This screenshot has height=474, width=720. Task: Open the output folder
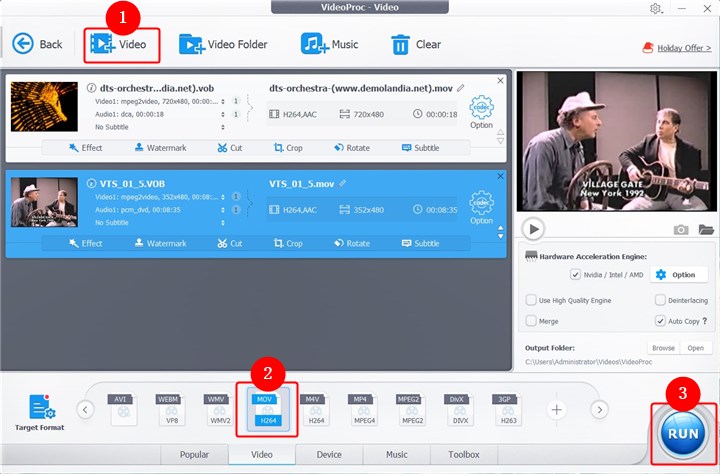pyautogui.click(x=696, y=348)
